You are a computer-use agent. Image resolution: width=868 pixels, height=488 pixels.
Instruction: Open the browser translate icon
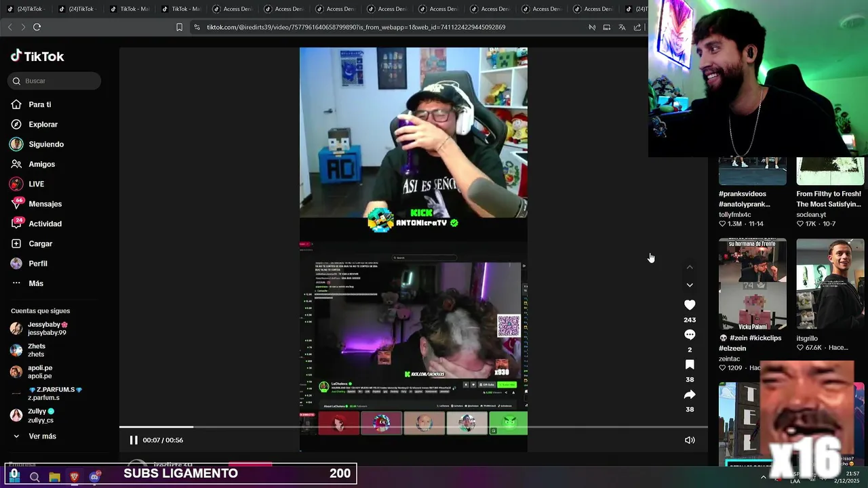click(622, 27)
